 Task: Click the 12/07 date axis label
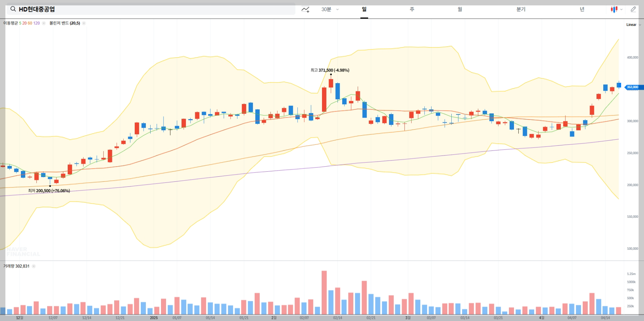53,318
